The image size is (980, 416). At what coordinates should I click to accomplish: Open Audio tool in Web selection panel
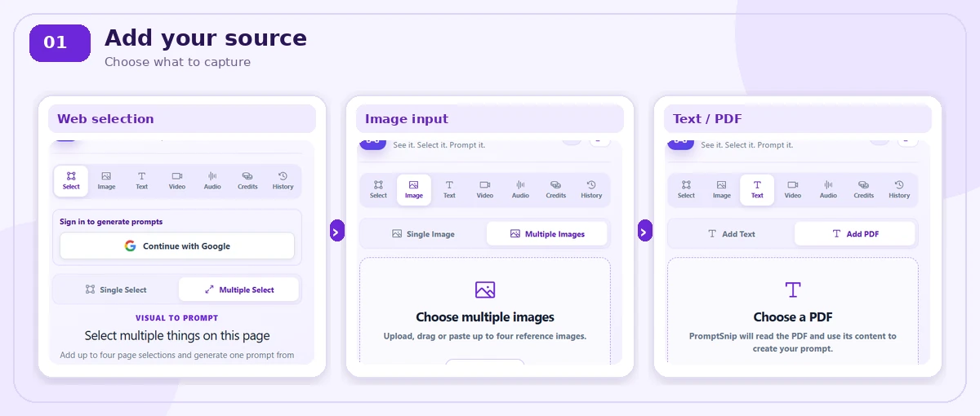point(212,180)
